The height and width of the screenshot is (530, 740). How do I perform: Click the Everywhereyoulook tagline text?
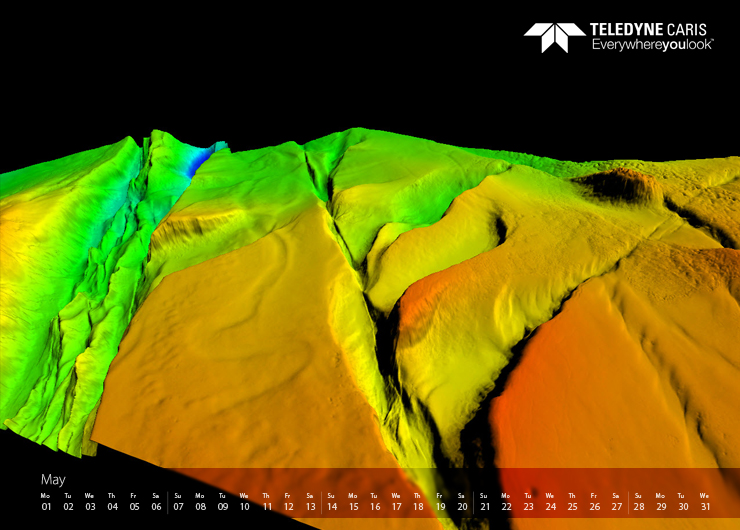pyautogui.click(x=653, y=45)
